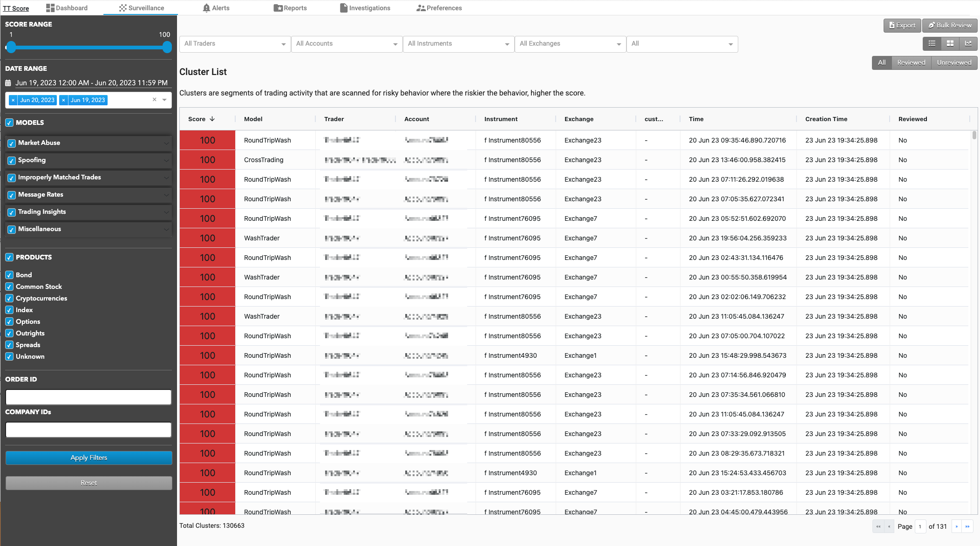Click the minimum score slider handle

11,47
